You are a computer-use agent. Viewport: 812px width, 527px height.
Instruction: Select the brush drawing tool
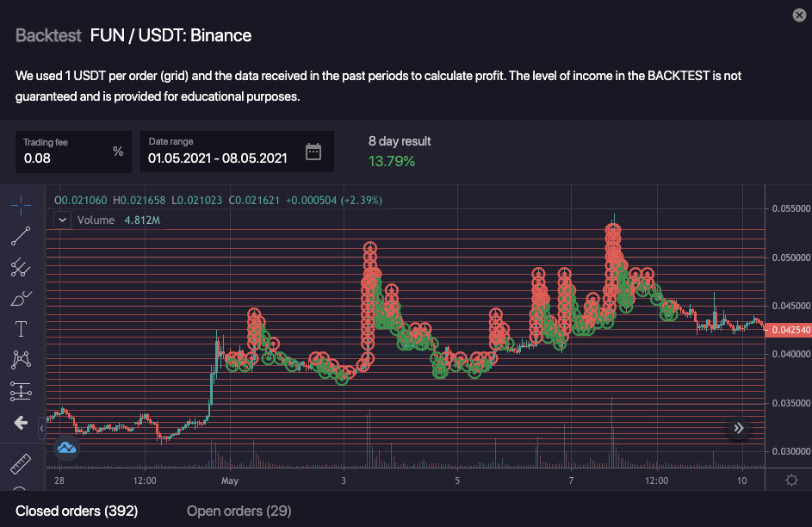pos(21,299)
